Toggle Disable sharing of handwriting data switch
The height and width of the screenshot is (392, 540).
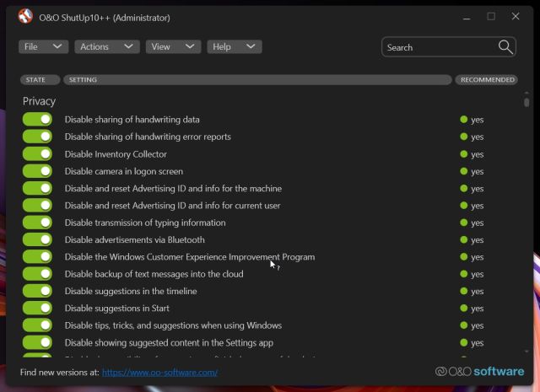tap(37, 120)
